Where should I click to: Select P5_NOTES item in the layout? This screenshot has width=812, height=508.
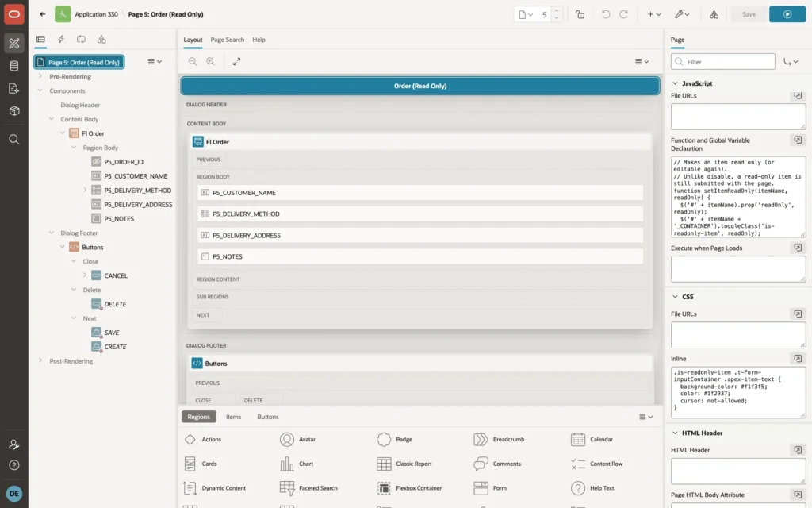point(420,256)
